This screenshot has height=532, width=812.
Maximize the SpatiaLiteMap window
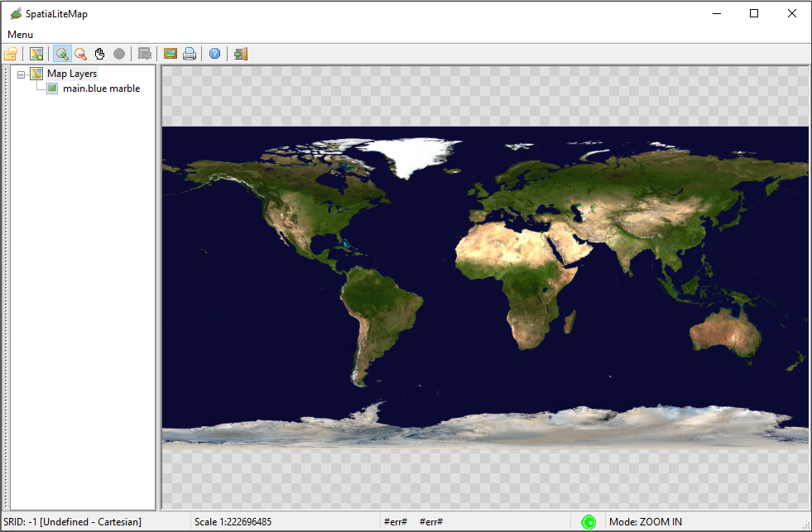(x=754, y=13)
